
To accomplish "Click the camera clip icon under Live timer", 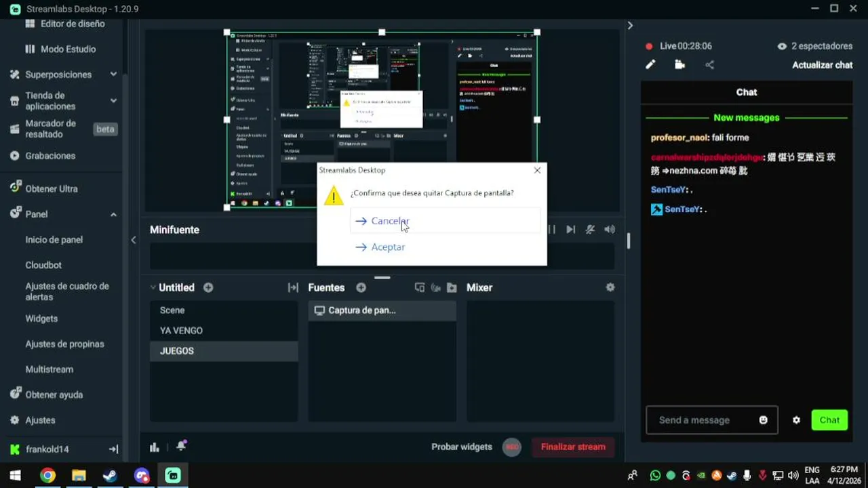I will (679, 65).
